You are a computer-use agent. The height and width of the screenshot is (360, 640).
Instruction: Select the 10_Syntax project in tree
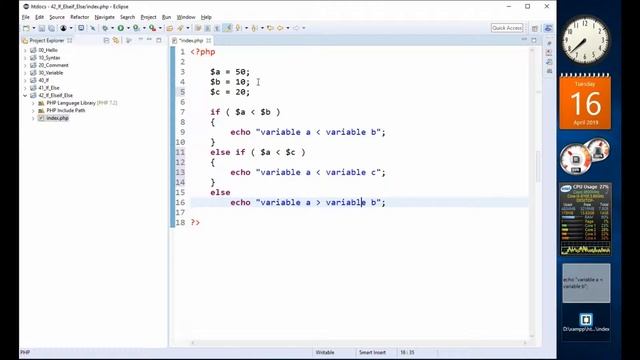pyautogui.click(x=49, y=58)
